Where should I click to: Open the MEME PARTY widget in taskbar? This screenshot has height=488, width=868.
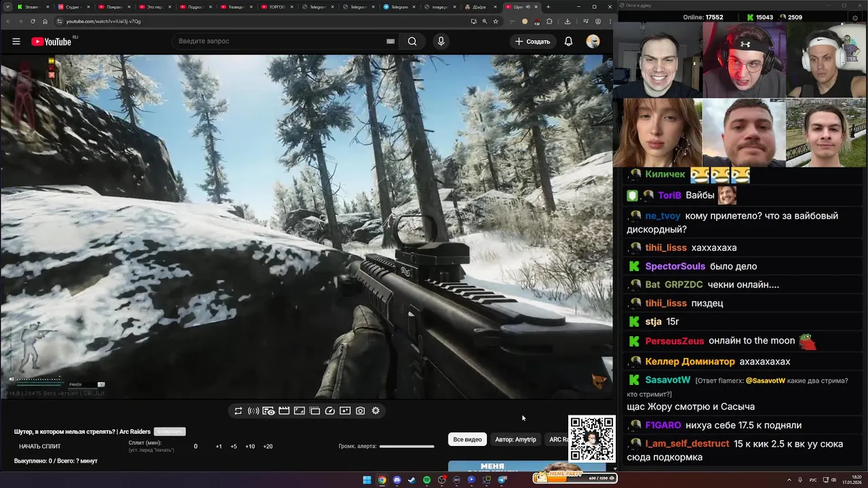(x=575, y=476)
